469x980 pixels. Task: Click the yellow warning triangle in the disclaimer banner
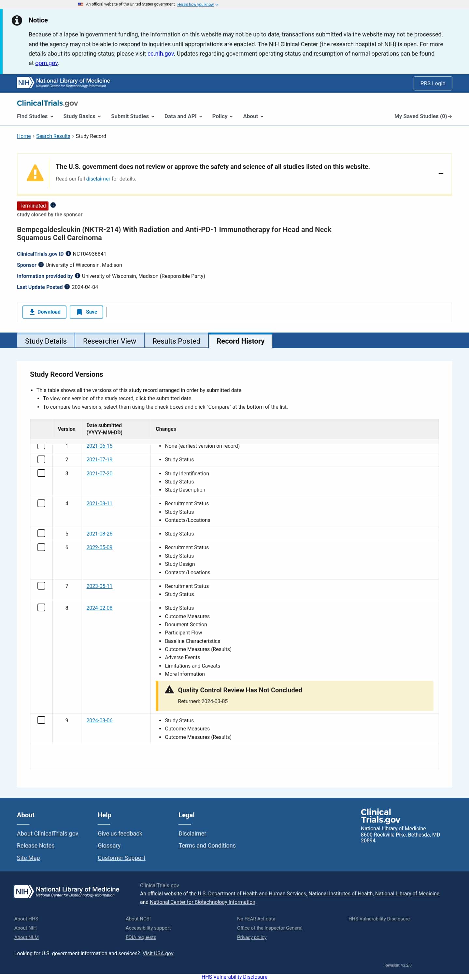click(35, 173)
